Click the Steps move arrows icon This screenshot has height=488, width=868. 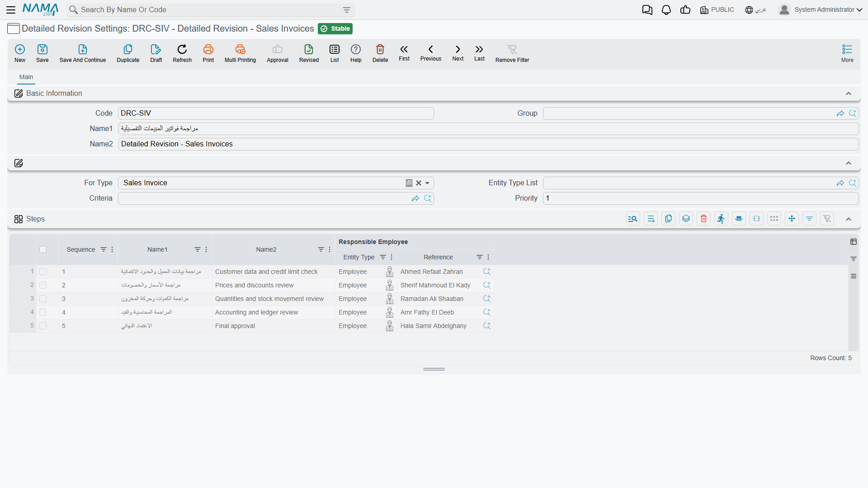792,219
